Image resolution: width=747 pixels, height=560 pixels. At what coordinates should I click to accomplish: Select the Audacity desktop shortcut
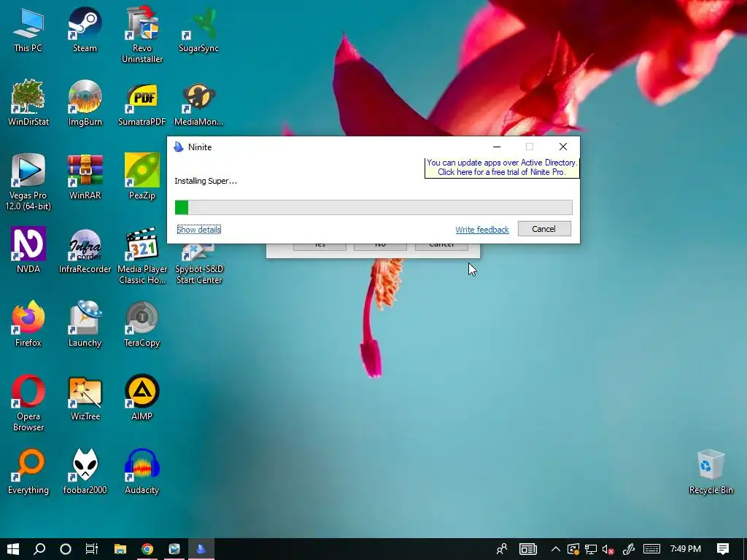point(142,472)
